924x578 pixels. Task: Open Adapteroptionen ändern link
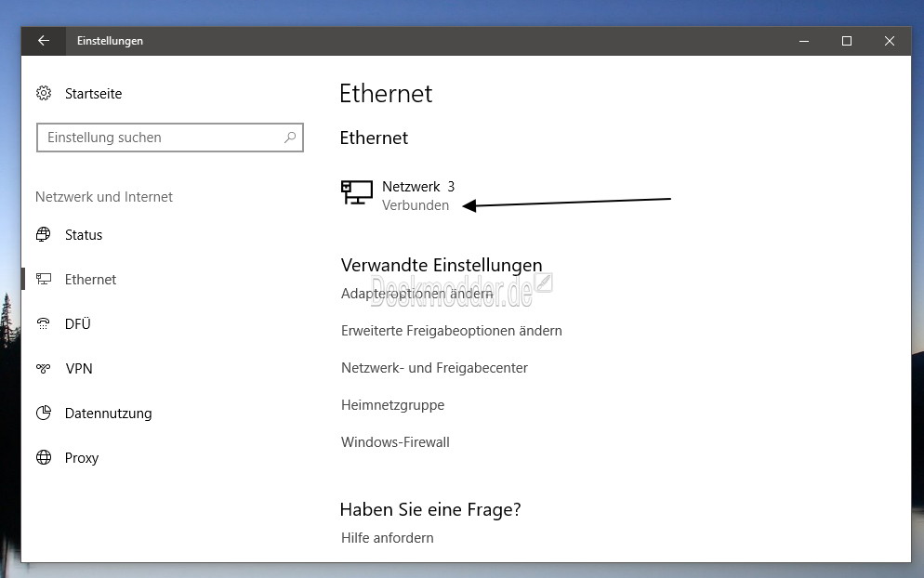click(416, 294)
